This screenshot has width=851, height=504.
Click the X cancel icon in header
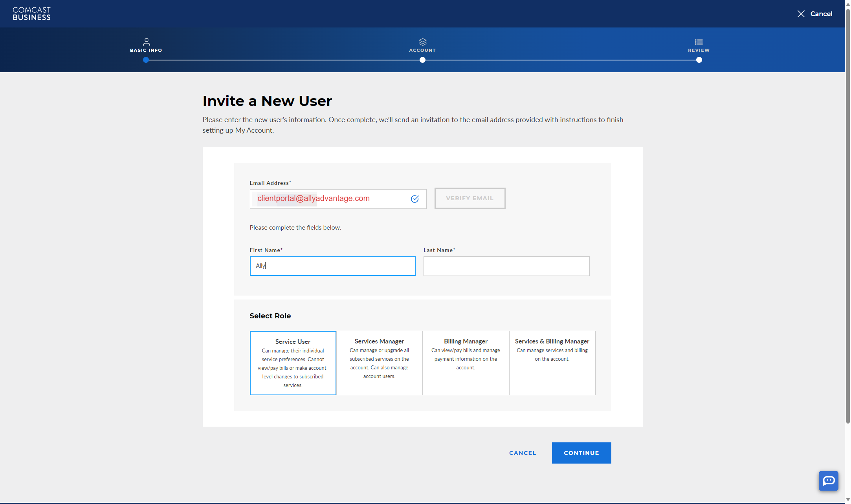pyautogui.click(x=801, y=14)
